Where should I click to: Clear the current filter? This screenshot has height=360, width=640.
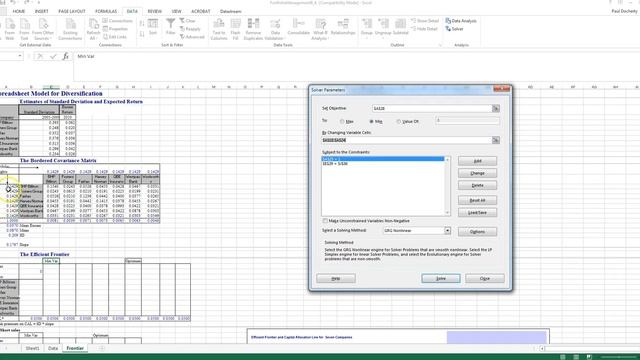pos(187,21)
